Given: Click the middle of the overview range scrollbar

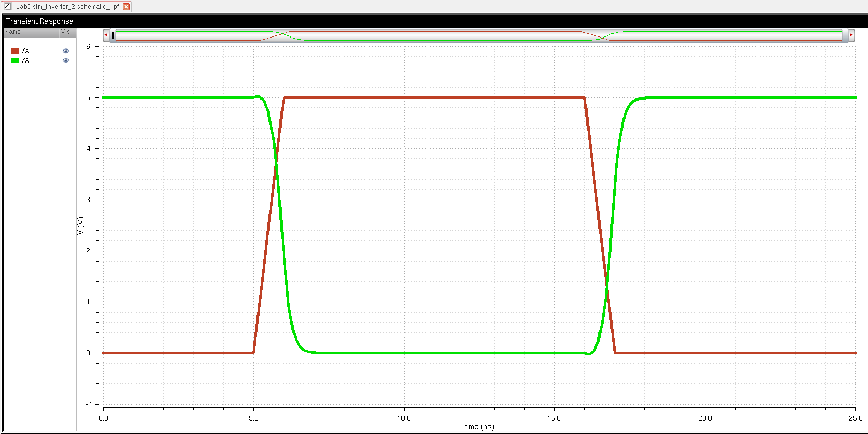Looking at the screenshot, I should pyautogui.click(x=479, y=35).
